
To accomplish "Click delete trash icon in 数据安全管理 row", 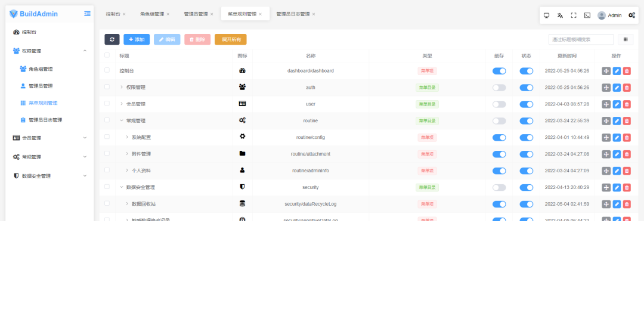I will tap(627, 187).
